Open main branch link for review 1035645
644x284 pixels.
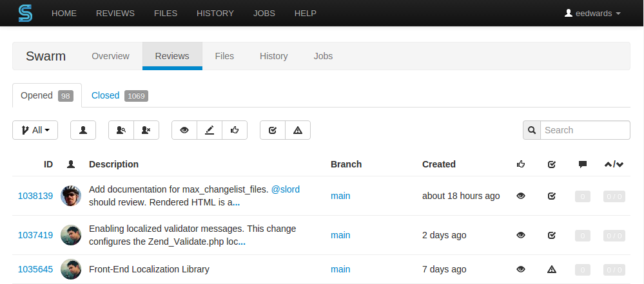pos(340,269)
